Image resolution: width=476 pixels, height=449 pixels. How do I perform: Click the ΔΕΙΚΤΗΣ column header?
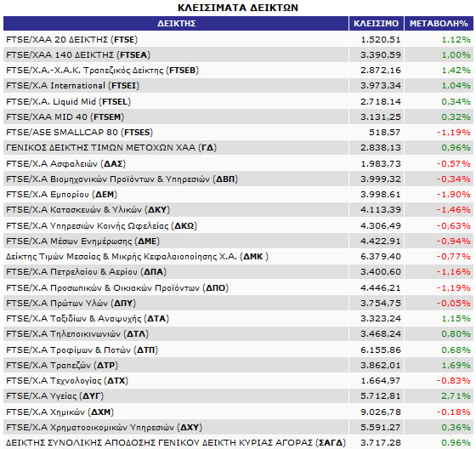(x=176, y=24)
